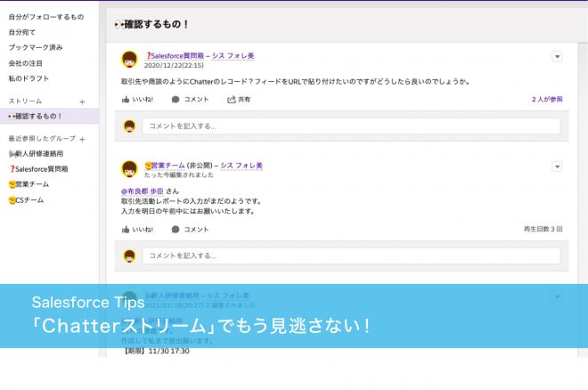Open シス フォレ美 profile in the first post

[233, 56]
